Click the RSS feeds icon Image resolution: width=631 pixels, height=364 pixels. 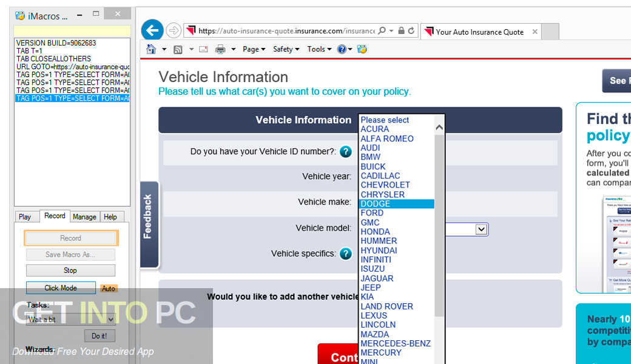click(178, 50)
